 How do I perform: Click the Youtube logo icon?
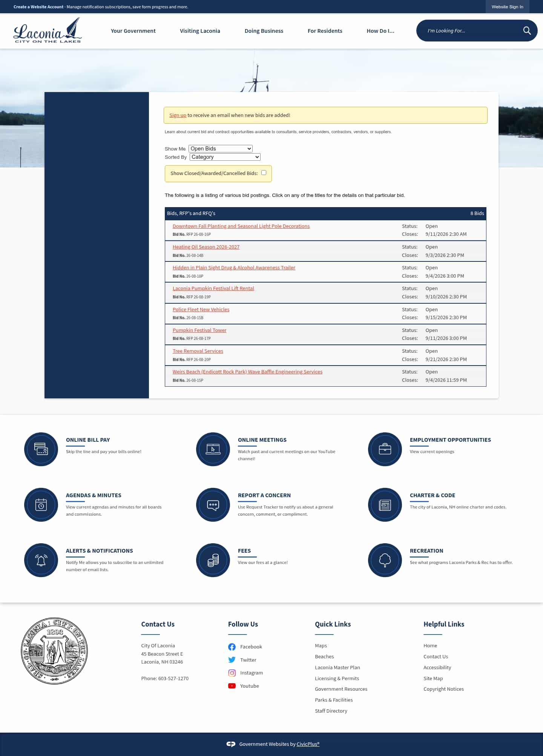(x=232, y=686)
